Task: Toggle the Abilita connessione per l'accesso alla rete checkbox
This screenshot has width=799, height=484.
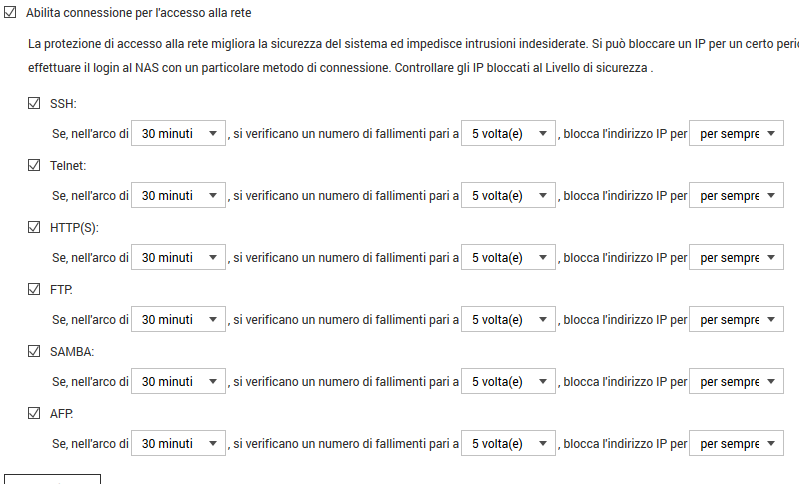Action: pyautogui.click(x=11, y=13)
